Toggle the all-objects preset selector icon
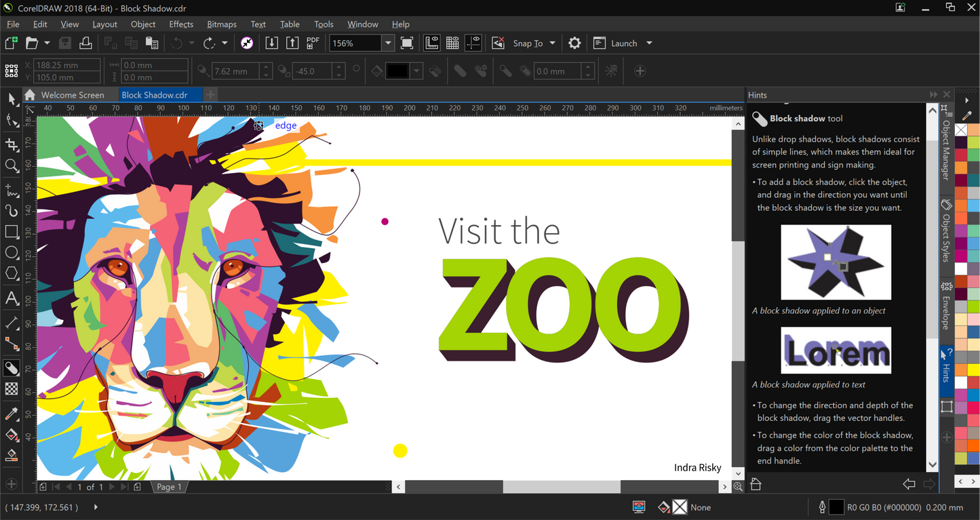Image resolution: width=980 pixels, height=520 pixels. [x=12, y=71]
